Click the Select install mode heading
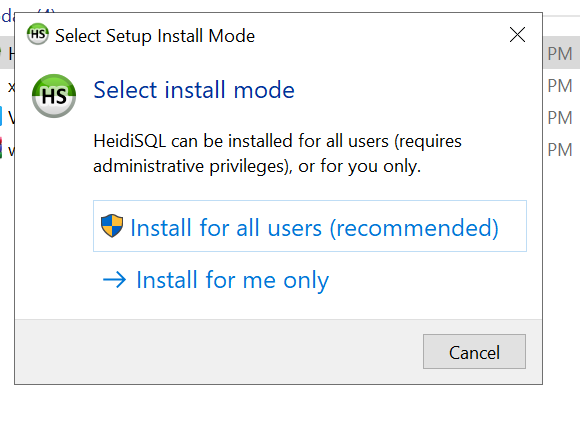 pyautogui.click(x=194, y=90)
